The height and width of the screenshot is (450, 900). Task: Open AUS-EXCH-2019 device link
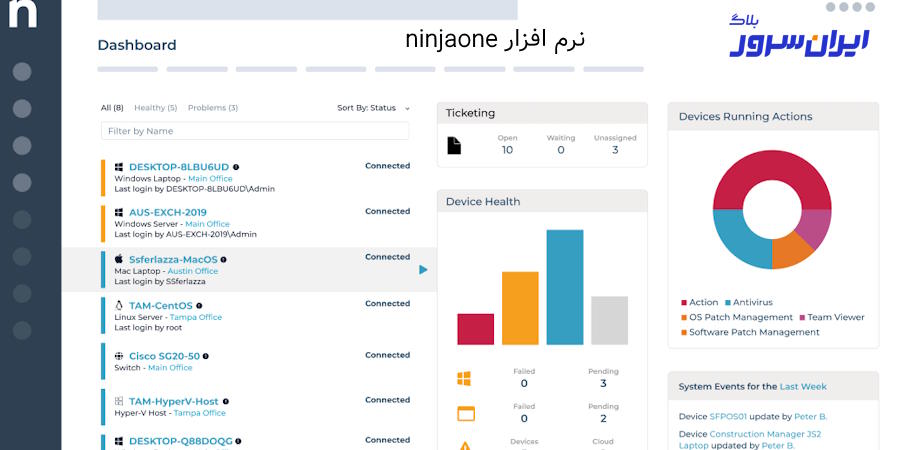(168, 212)
